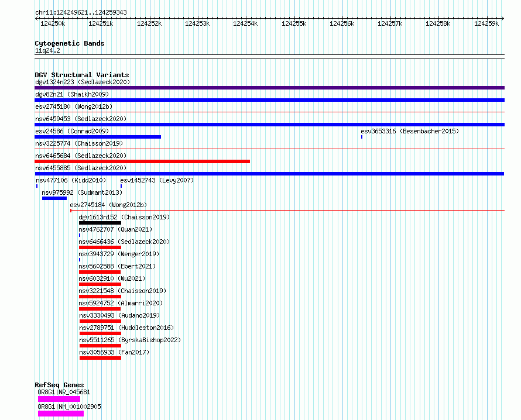The height and width of the screenshot is (420, 521).
Task: Click the red nsv6032910 variant bar
Action: click(x=100, y=284)
